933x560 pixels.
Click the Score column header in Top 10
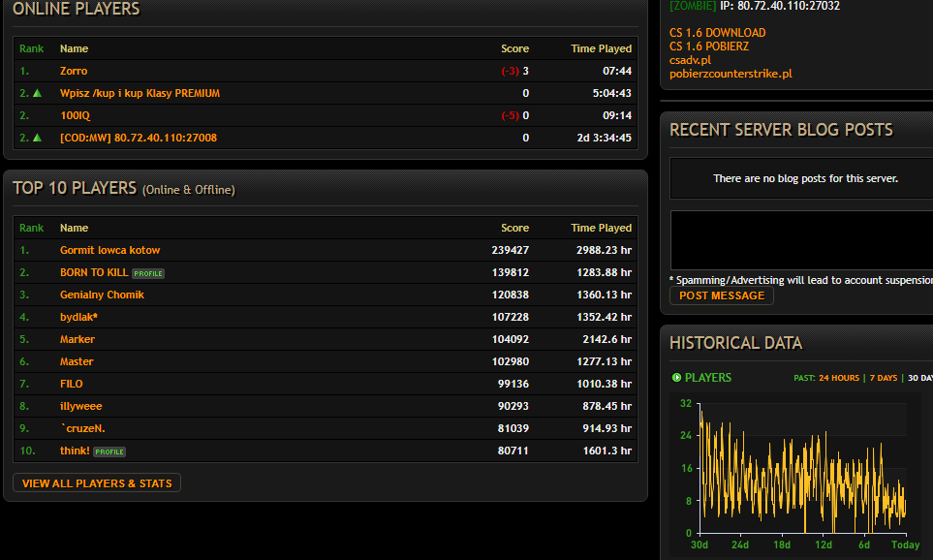(x=514, y=228)
